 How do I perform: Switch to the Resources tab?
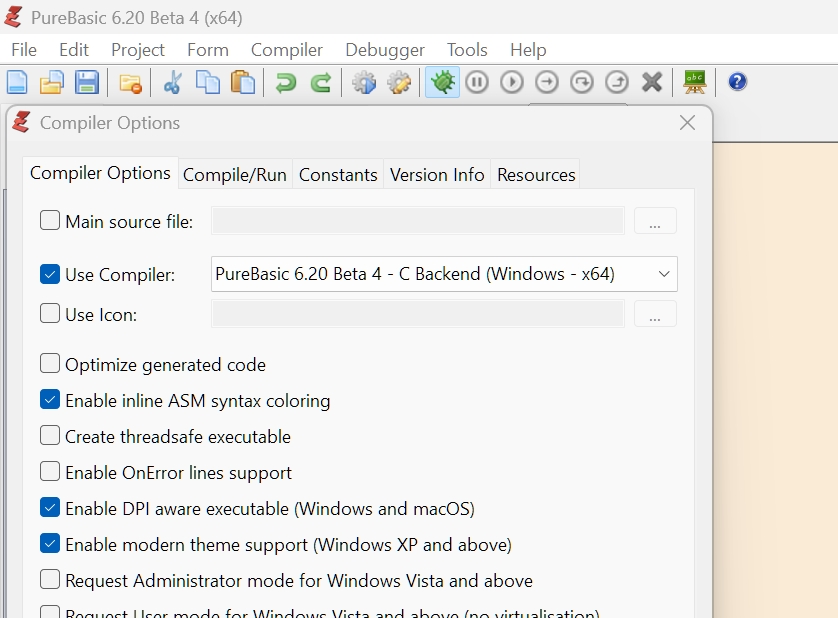point(536,175)
